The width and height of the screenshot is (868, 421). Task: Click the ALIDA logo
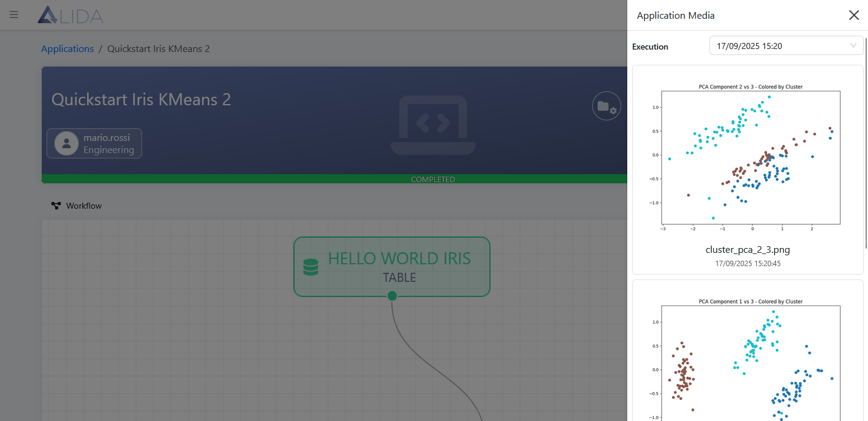tap(70, 15)
